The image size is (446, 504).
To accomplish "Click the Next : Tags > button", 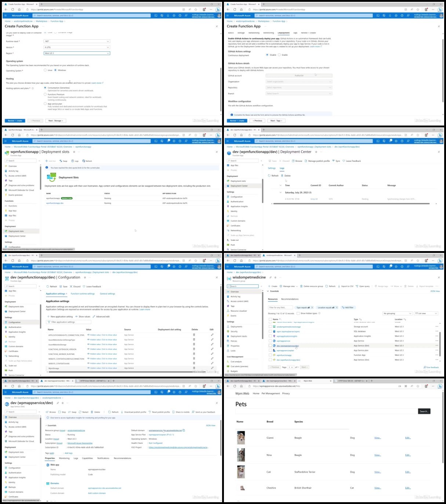I will coord(276,120).
